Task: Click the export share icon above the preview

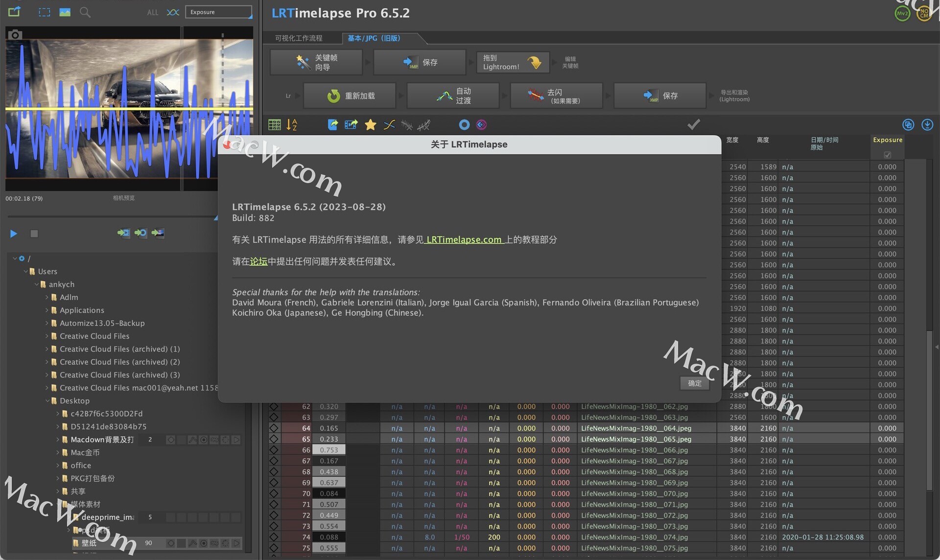Action: click(x=15, y=11)
